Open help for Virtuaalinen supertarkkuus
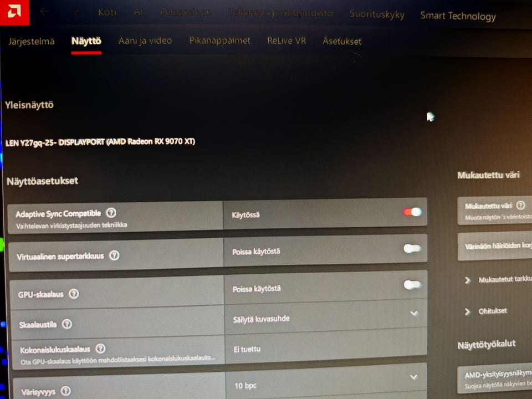The image size is (532, 399). [114, 255]
